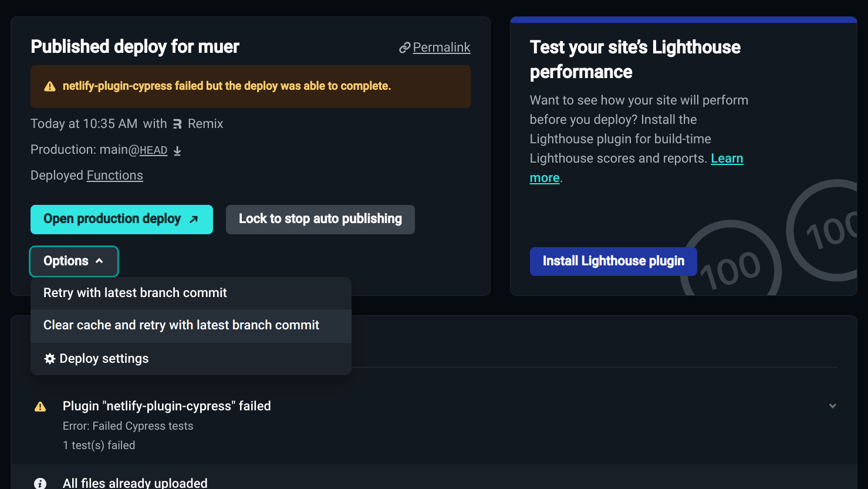868x489 pixels.
Task: Expand the netlify-plugin-cypress failed details chevron
Action: point(832,406)
